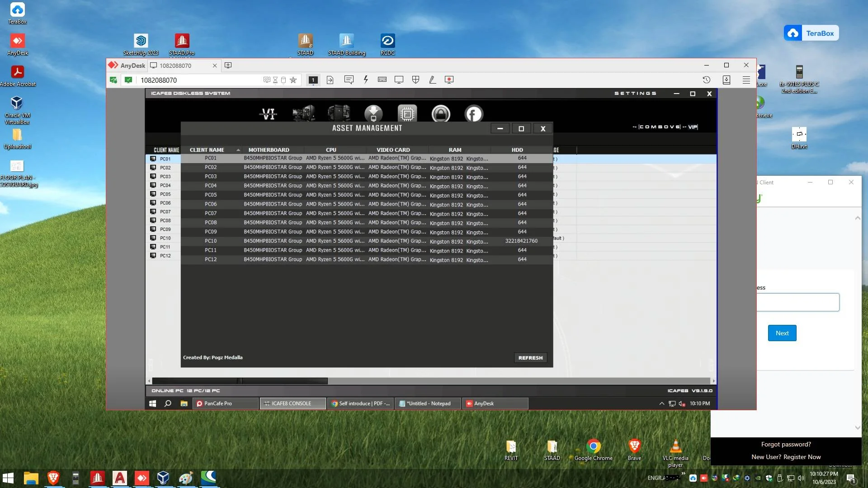Open host volume control tray icon
Screen dimensions: 868x488
pos(801,478)
